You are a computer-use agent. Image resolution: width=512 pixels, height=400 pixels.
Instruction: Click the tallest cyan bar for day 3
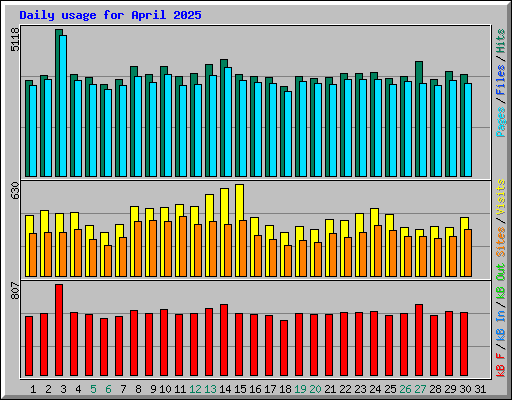click(x=63, y=106)
